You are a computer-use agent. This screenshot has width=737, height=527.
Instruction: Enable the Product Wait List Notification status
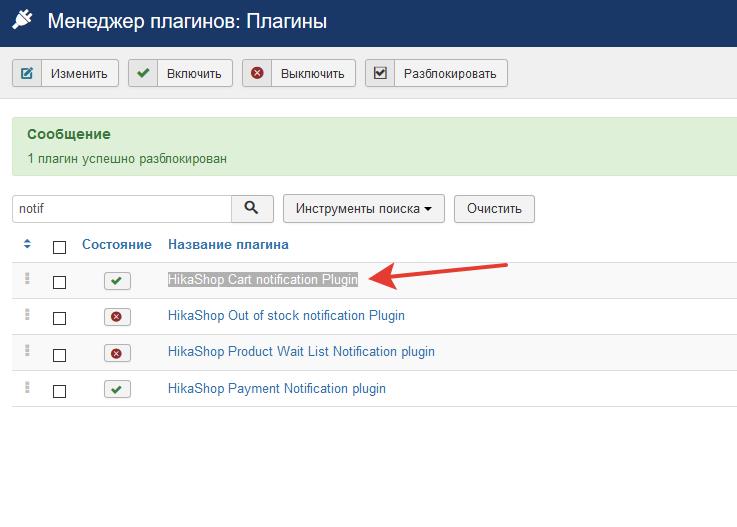tap(117, 353)
